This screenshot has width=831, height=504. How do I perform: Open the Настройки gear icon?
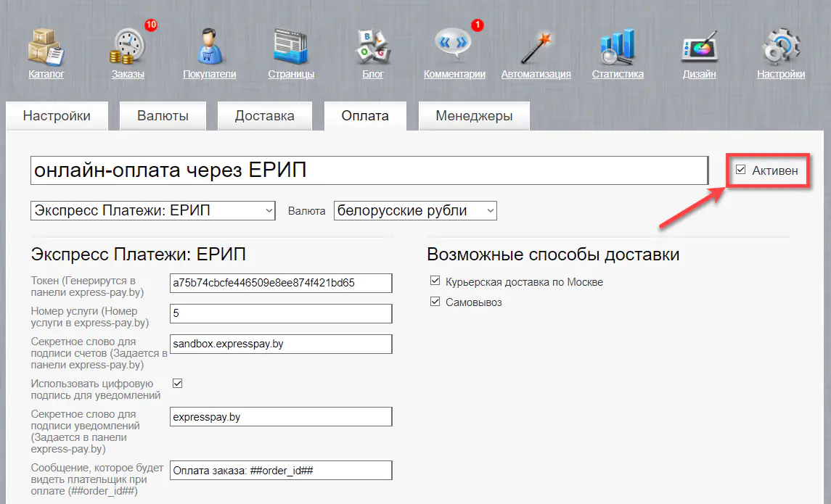780,45
